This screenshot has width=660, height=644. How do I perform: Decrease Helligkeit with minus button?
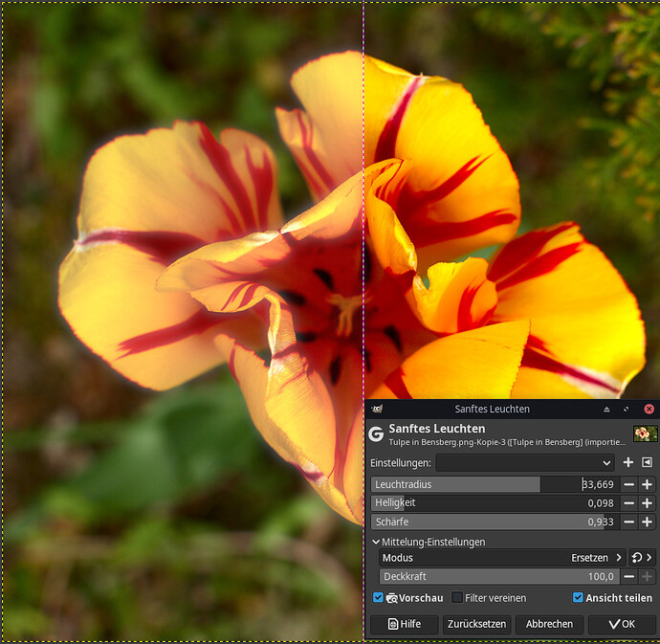pyautogui.click(x=628, y=503)
